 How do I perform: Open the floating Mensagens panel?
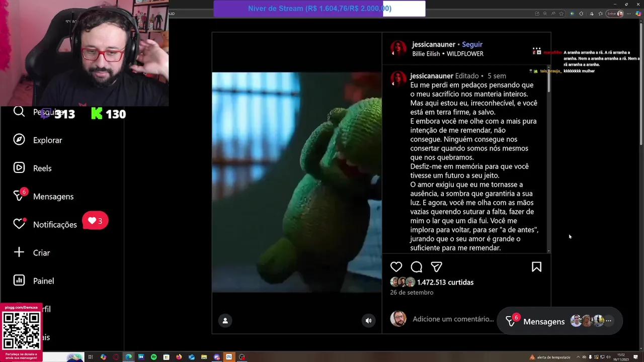click(x=559, y=321)
